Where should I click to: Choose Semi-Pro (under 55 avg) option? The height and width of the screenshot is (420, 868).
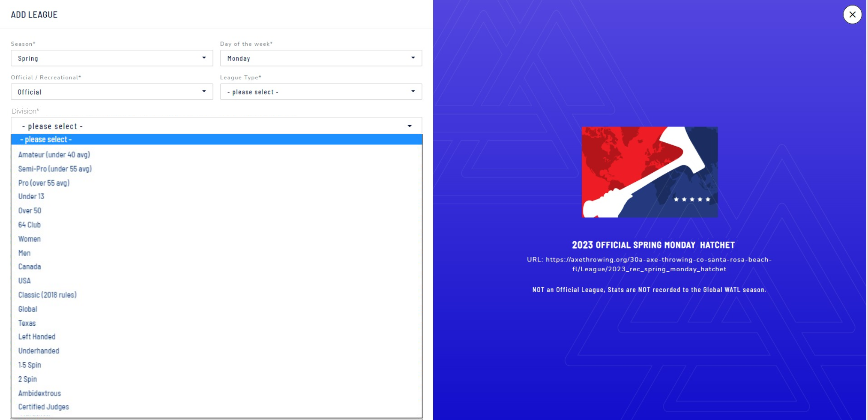(x=55, y=169)
